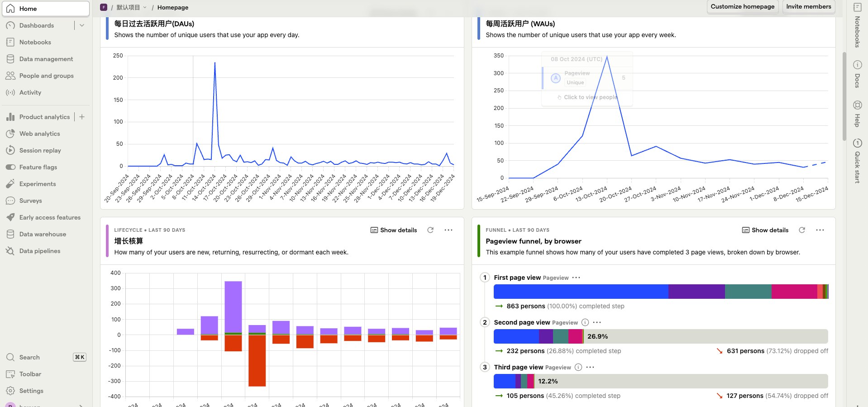Screen dimensions: 868x407
Task: Open Session replay from sidebar
Action: click(x=40, y=150)
